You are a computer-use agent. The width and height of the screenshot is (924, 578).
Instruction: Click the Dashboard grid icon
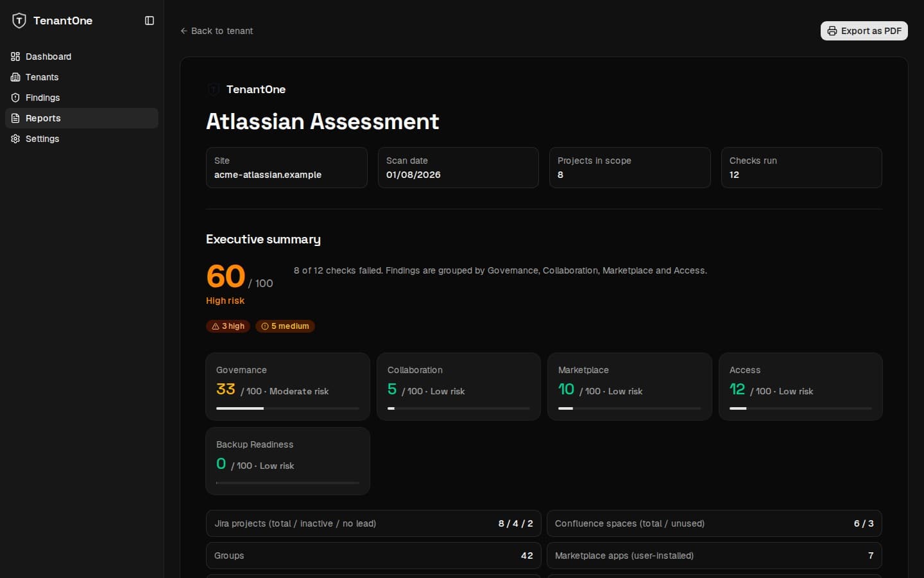point(15,57)
